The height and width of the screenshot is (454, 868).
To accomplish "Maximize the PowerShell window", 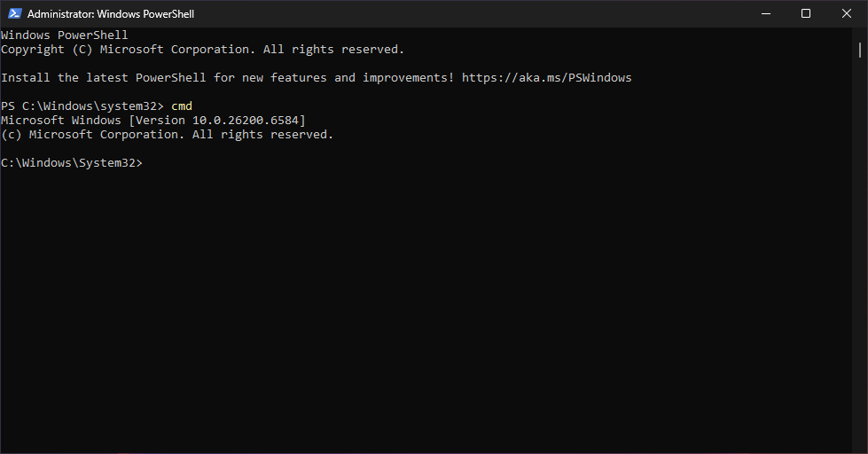I will tap(806, 13).
